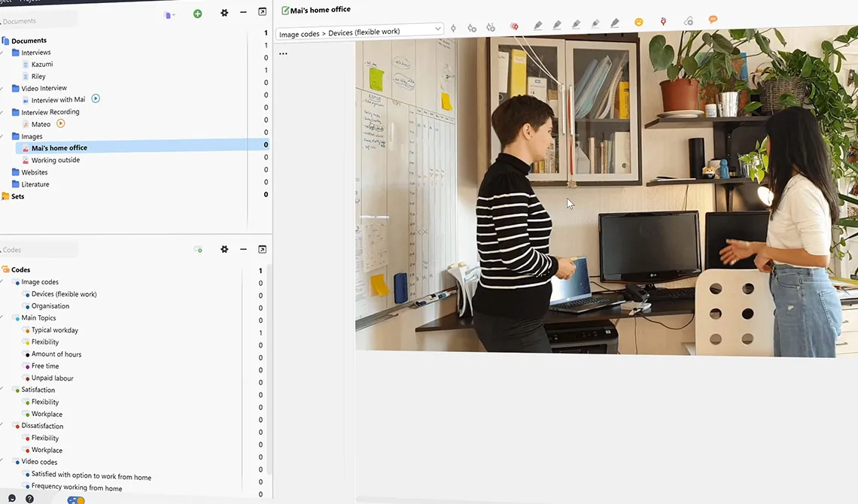Select the Websites folder
Viewport: 858px width, 504px height.
click(35, 172)
